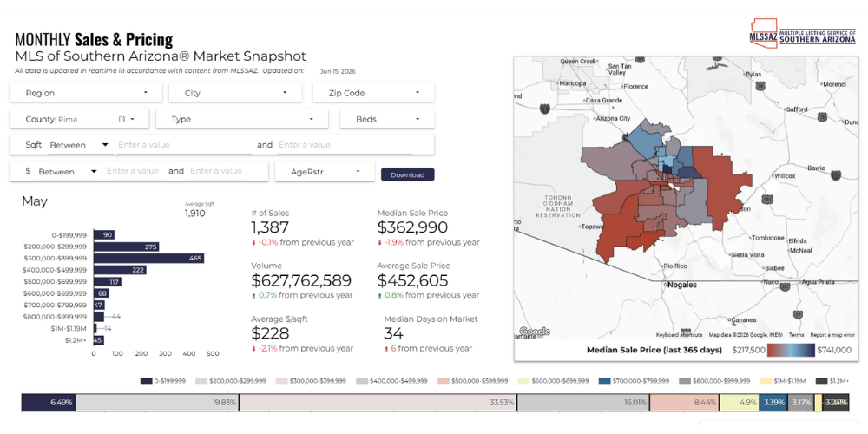Click the Willcox label on map

click(x=785, y=175)
